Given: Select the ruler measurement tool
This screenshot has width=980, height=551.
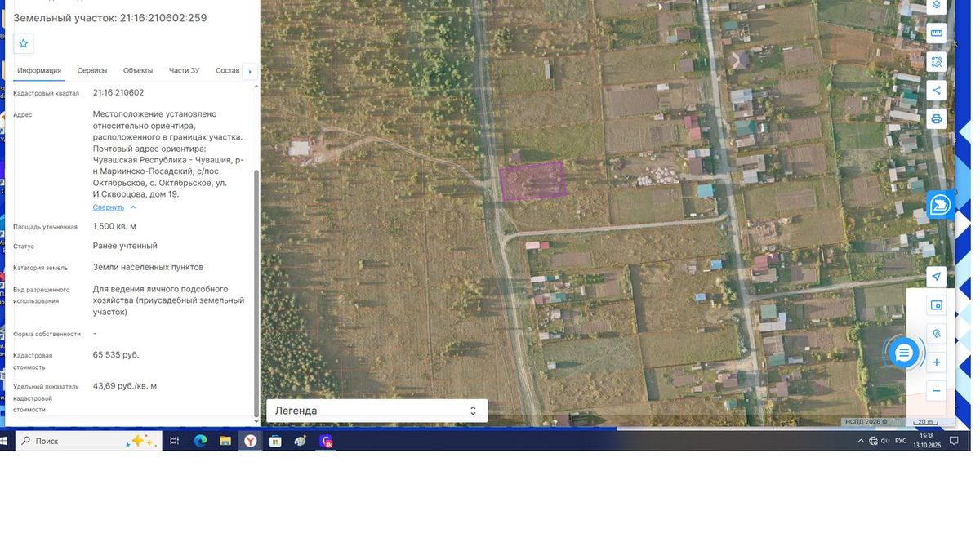Looking at the screenshot, I should (x=937, y=33).
